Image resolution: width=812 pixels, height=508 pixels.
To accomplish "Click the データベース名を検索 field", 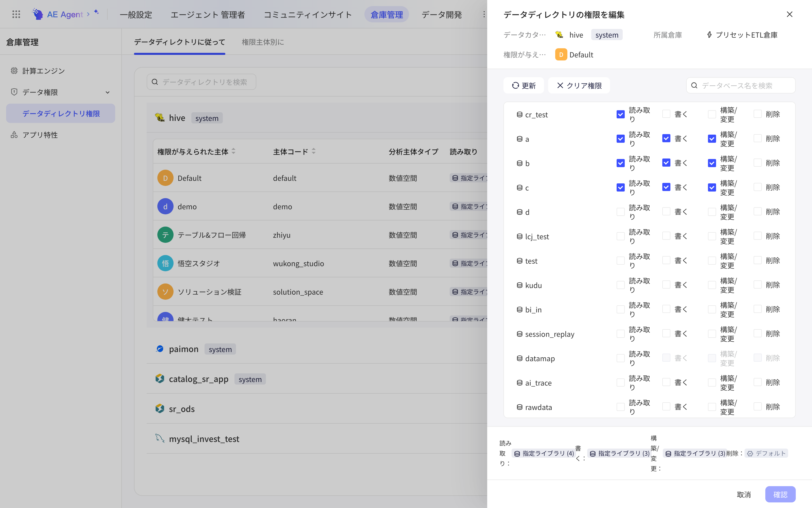I will click(740, 85).
